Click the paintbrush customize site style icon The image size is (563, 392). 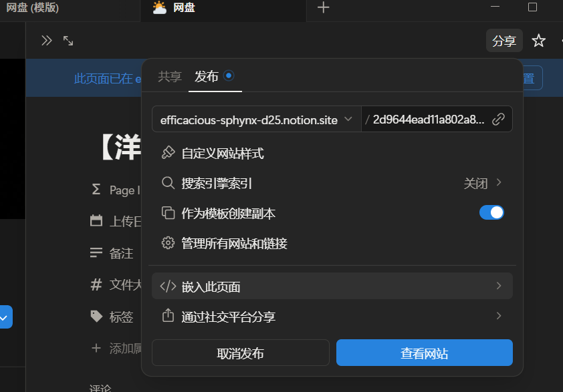coord(168,154)
